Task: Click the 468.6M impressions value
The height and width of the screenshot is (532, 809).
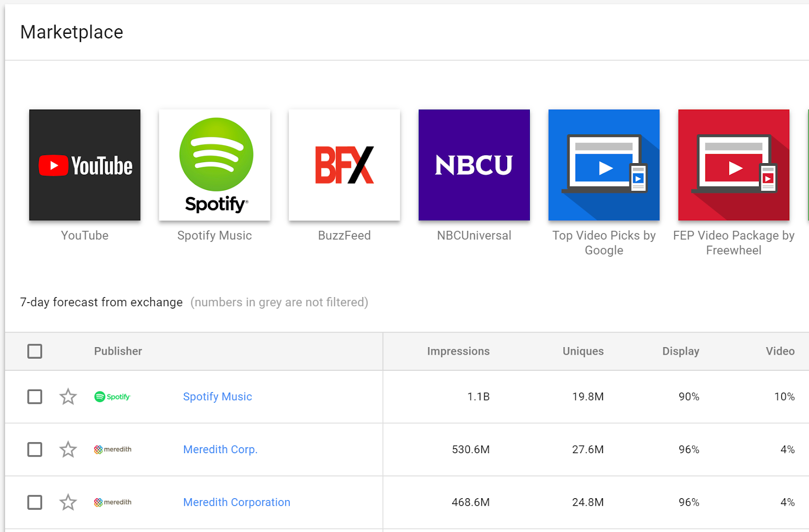Action: (x=471, y=502)
